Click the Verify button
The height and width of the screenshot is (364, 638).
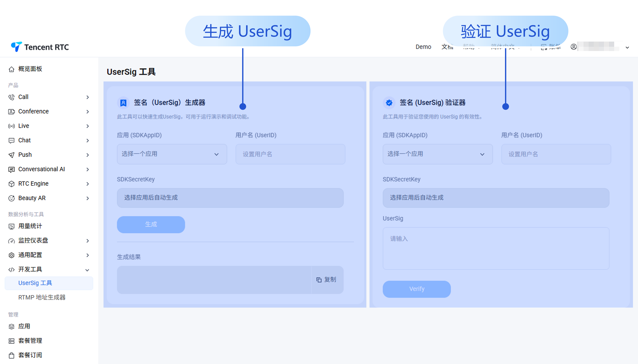(x=417, y=289)
